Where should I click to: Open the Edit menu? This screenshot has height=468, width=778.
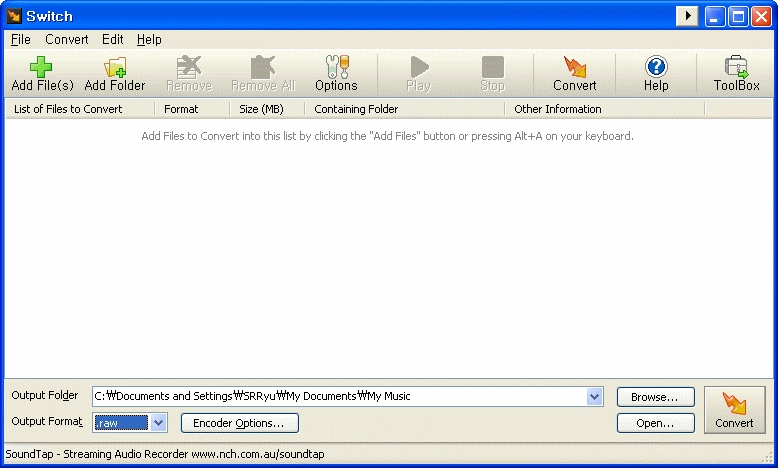113,39
